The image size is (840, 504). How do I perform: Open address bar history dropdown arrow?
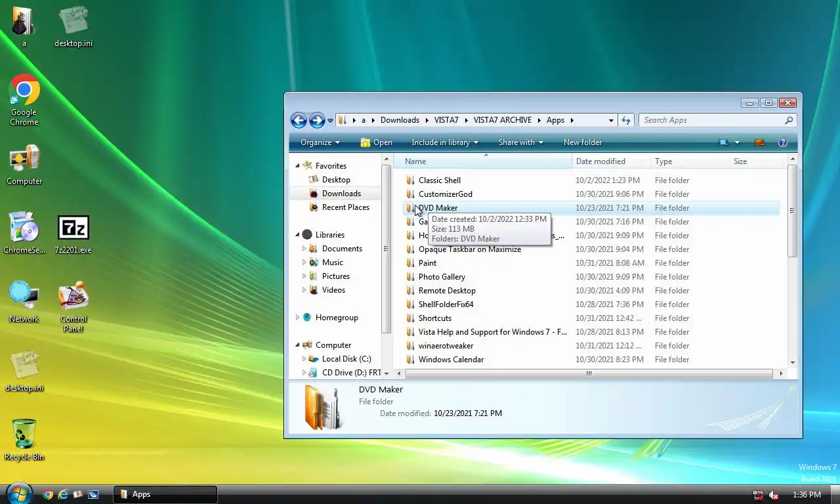[611, 120]
